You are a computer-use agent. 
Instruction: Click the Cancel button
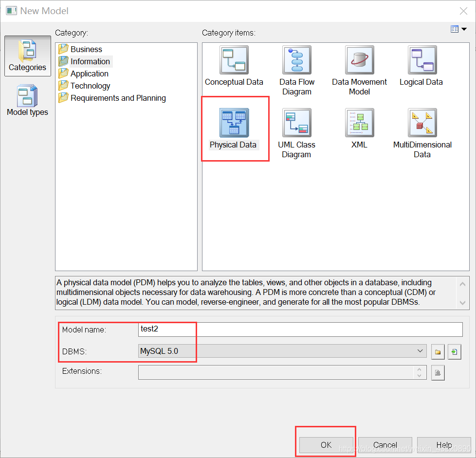point(385,445)
